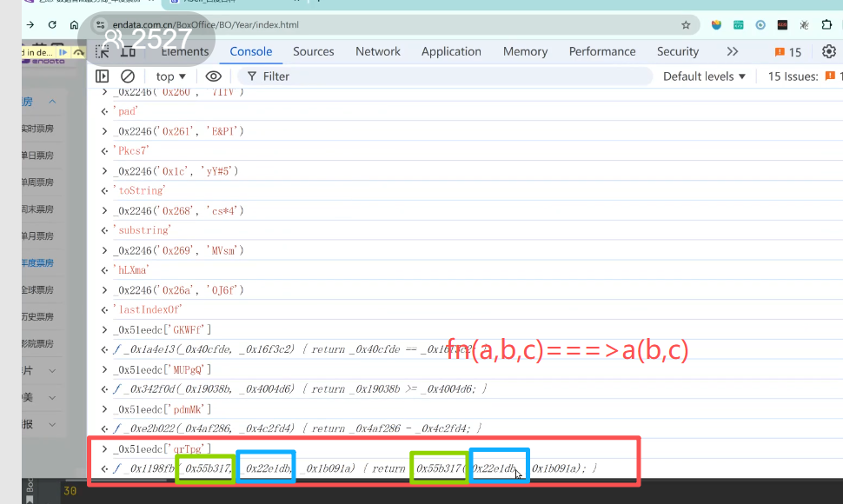Open the Chrome extensions puzzle icon
This screenshot has width=843, height=504.
826,24
